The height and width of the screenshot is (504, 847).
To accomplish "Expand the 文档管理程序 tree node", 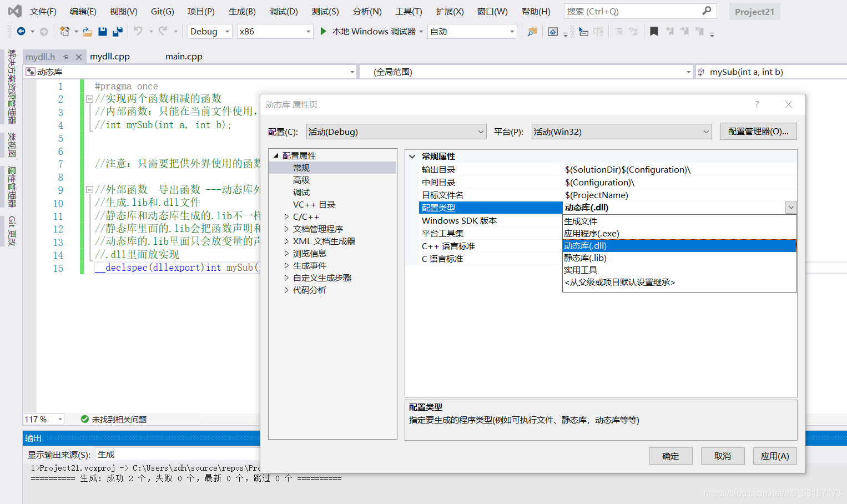I will click(286, 229).
